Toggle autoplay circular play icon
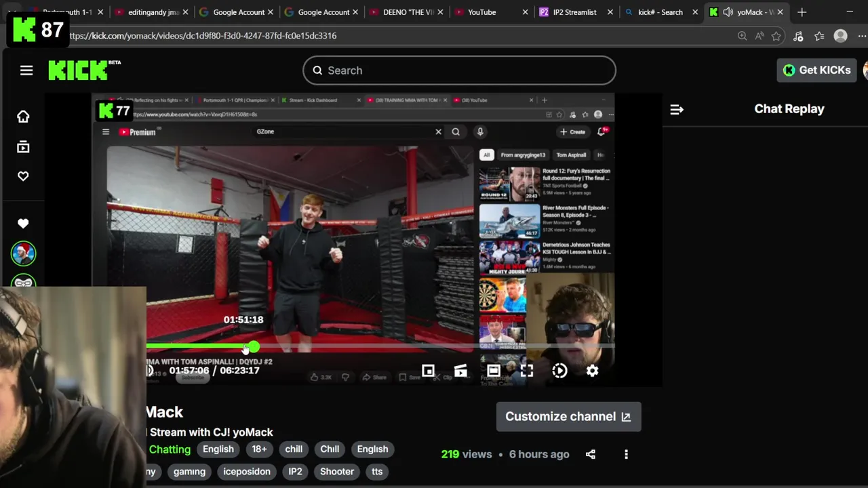The image size is (868, 488). 559,371
